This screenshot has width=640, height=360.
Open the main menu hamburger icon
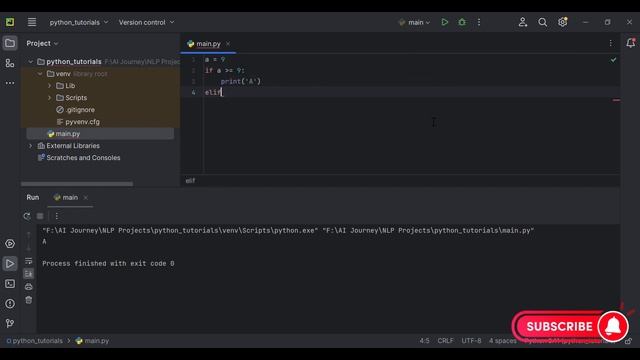(32, 22)
